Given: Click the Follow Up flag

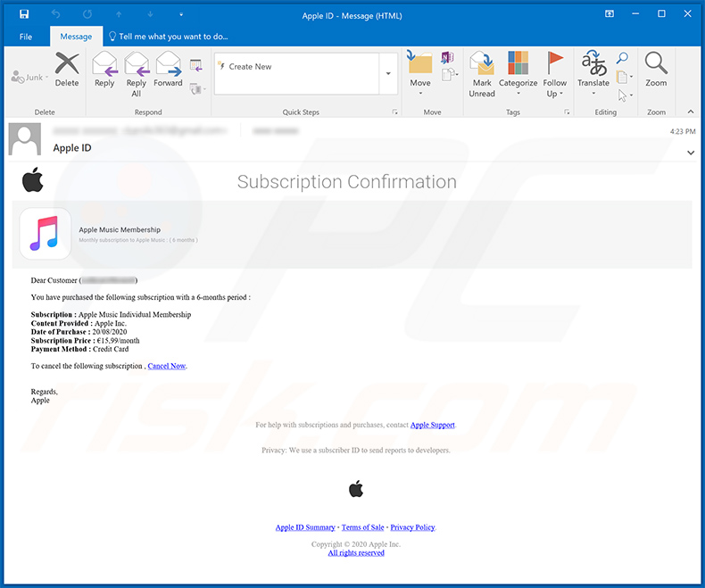Looking at the screenshot, I should 555,75.
